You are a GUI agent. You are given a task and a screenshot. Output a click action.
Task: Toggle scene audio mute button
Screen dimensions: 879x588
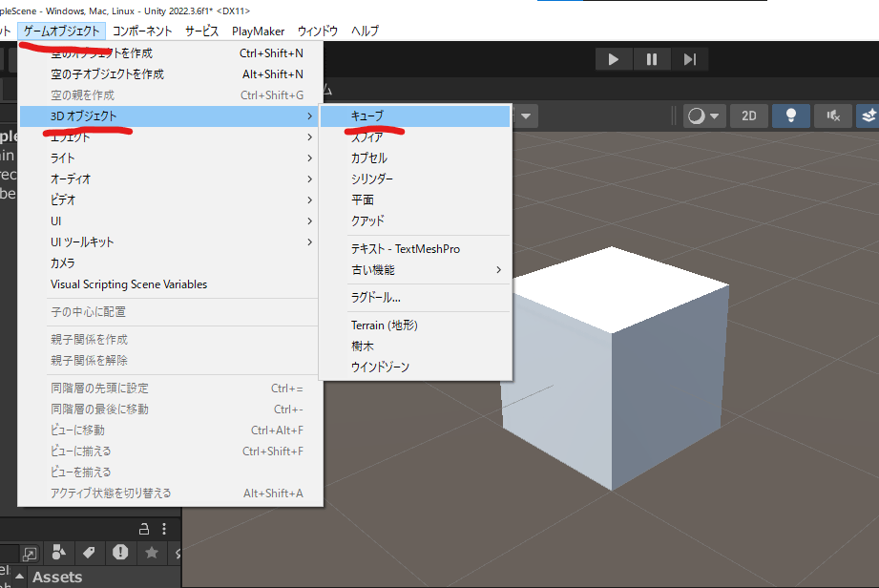tap(833, 116)
